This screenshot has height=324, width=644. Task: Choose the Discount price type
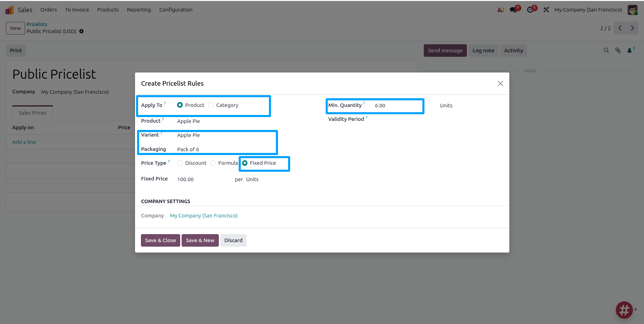[x=180, y=163]
